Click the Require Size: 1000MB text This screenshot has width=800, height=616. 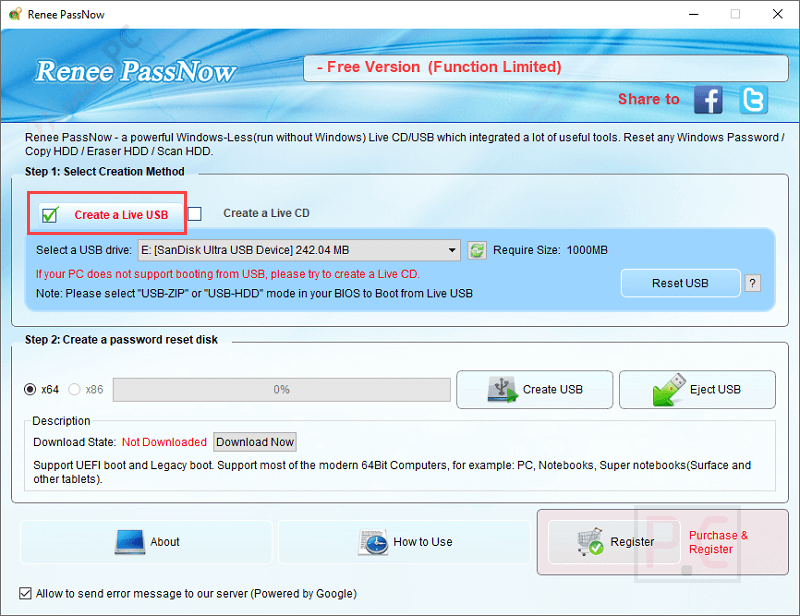[x=550, y=250]
